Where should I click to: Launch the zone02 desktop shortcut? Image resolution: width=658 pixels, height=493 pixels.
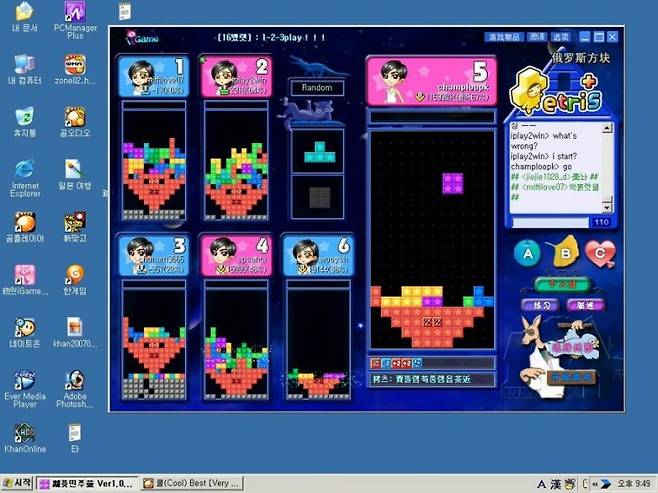[x=75, y=70]
